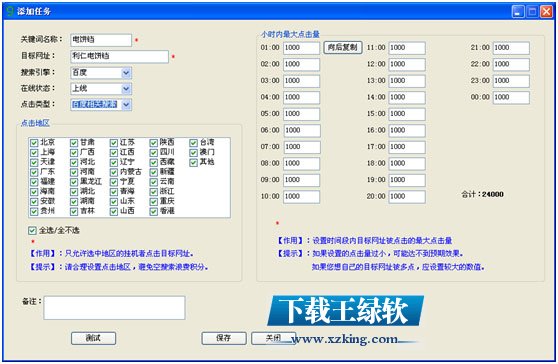Toggle the 湖南 checkbox
558x364 pixels.
point(74,202)
